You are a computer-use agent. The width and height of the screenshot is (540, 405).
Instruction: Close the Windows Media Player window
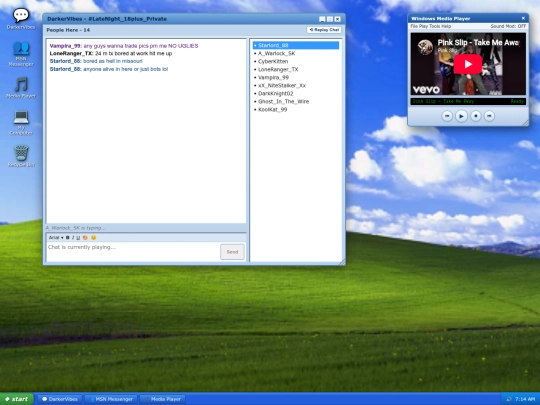(523, 18)
